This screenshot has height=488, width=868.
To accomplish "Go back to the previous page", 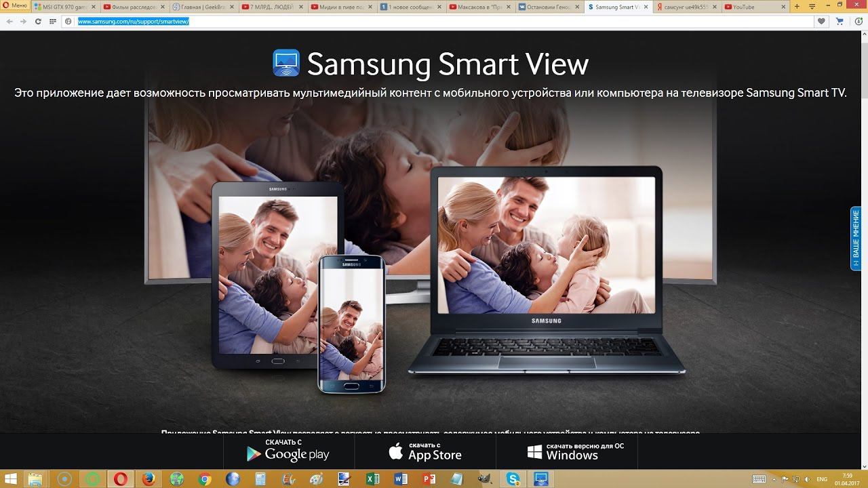I will (9, 21).
